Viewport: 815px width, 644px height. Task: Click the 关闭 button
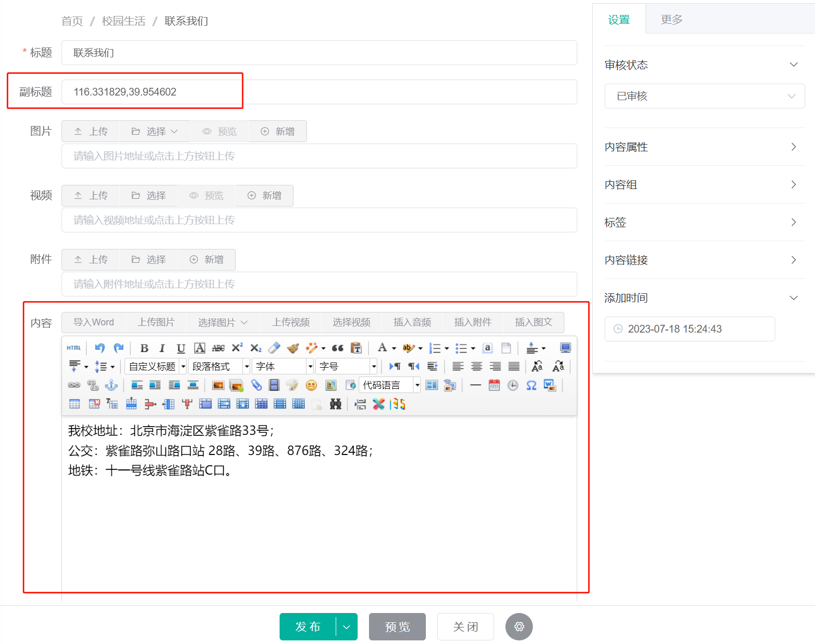click(x=466, y=626)
